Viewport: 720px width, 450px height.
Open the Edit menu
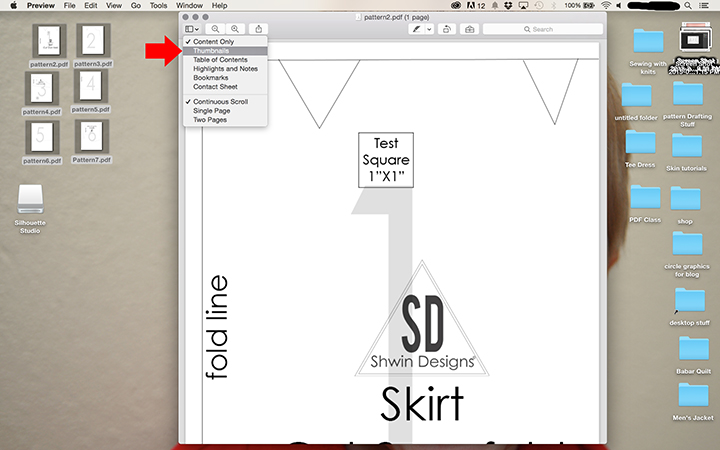[90, 6]
